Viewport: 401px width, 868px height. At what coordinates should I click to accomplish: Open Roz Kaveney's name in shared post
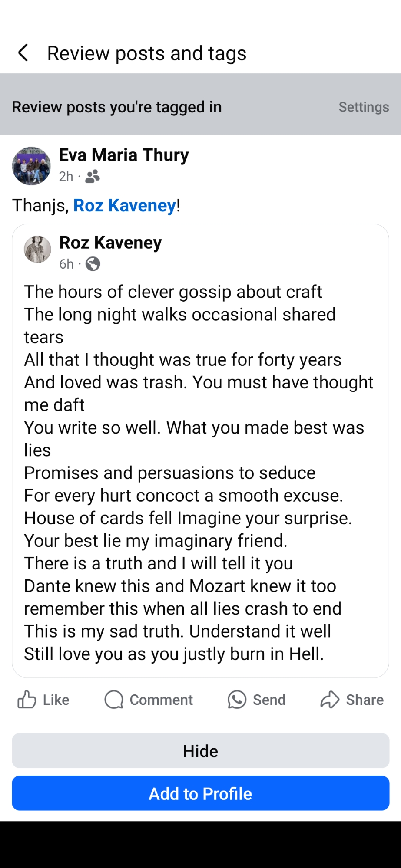click(x=110, y=243)
